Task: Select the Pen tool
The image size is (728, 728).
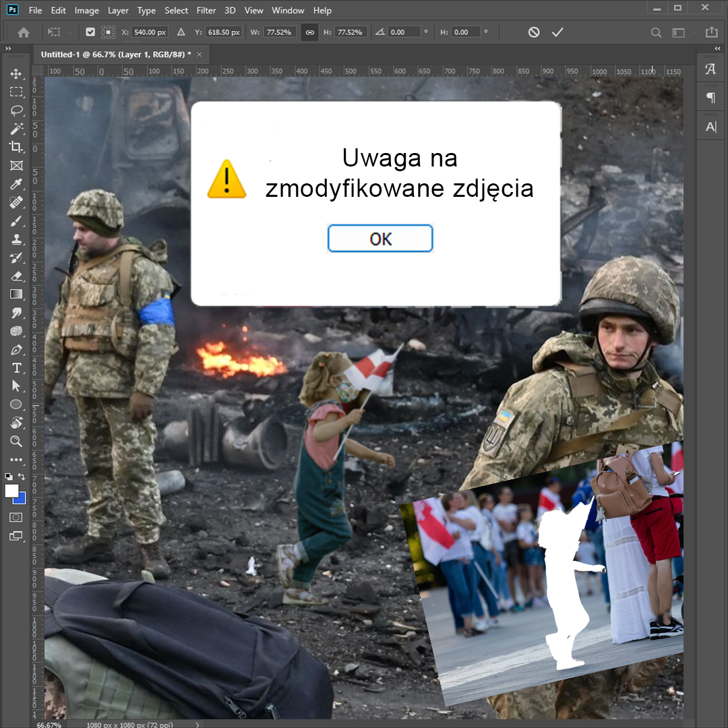Action: click(16, 349)
